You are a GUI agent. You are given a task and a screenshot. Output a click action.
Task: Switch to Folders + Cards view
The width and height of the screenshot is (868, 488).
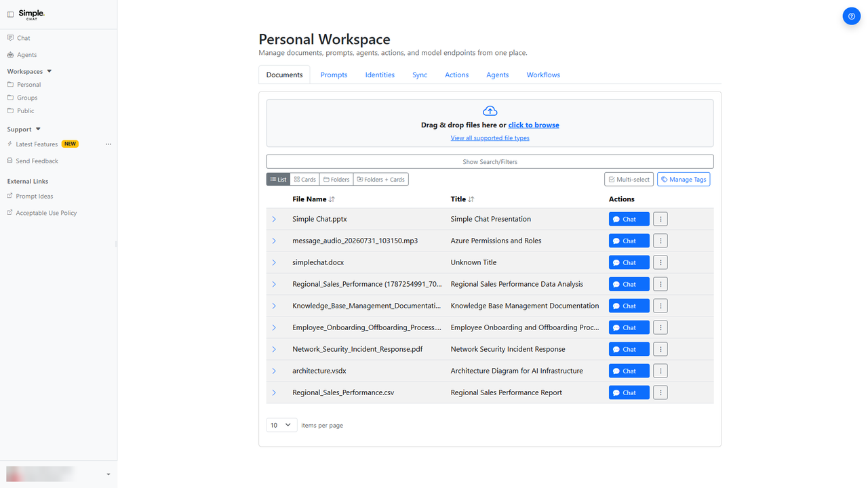381,180
